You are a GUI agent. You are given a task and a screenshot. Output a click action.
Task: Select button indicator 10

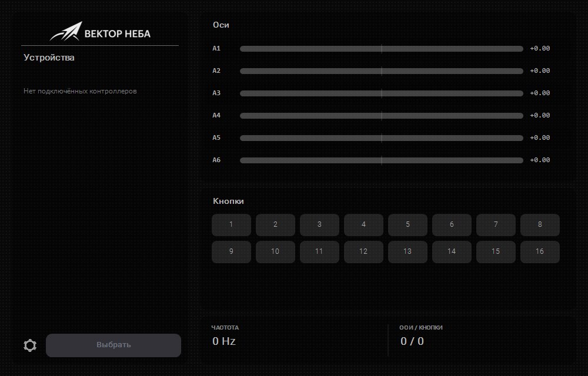point(275,251)
